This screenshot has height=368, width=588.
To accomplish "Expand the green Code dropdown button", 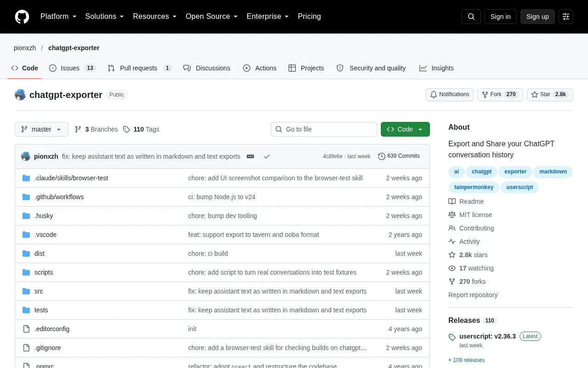I will pos(405,129).
